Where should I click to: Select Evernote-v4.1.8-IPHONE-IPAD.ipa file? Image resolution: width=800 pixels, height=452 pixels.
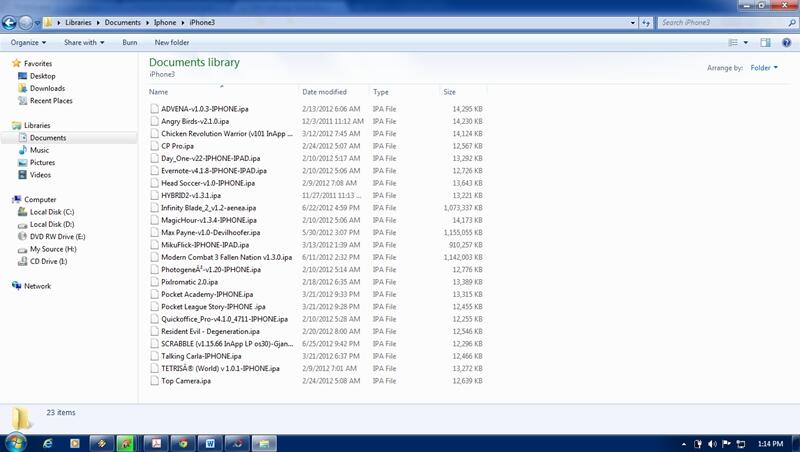[x=214, y=171]
